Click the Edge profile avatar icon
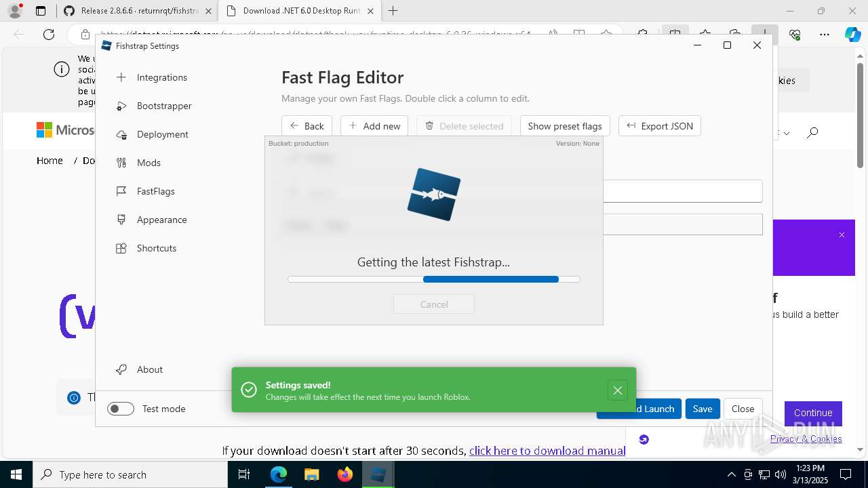The width and height of the screenshot is (868, 488). tap(15, 11)
